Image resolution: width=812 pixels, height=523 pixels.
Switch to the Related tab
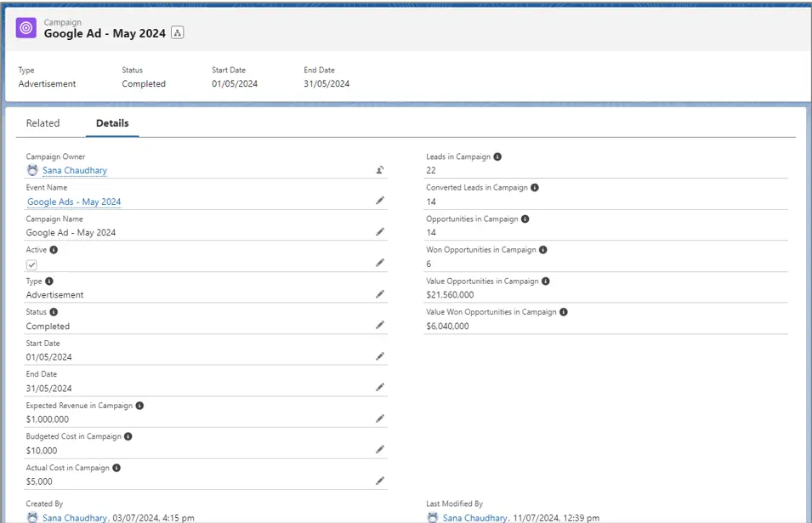click(x=43, y=123)
